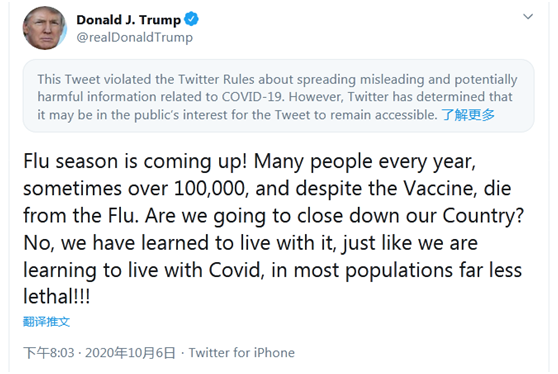Screen dimensions: 558x374
Task: Click the phrase "just like we are"
Action: 410,244
